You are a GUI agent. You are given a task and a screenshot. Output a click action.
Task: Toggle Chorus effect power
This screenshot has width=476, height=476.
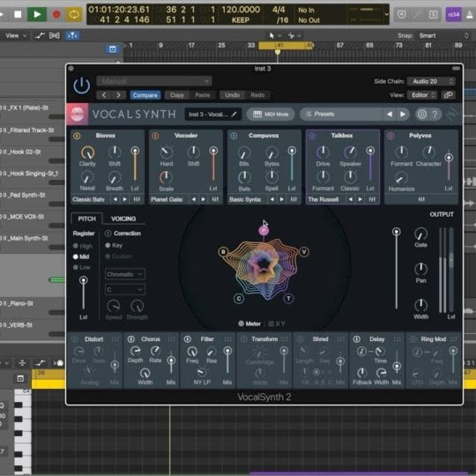131,339
